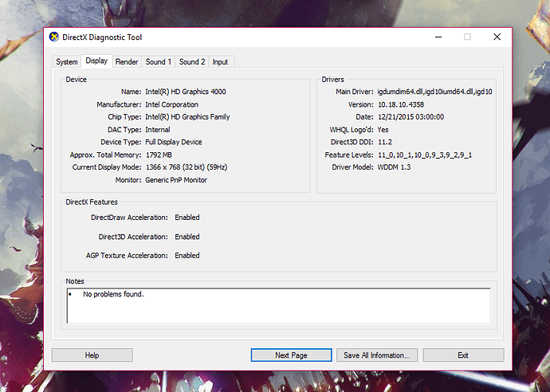Click the 'Generic PnP Monitor' value
550x392 pixels.
176,180
